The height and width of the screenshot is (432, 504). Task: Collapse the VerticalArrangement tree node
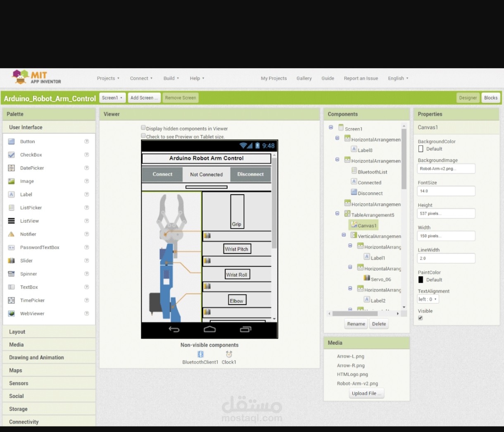(x=344, y=235)
